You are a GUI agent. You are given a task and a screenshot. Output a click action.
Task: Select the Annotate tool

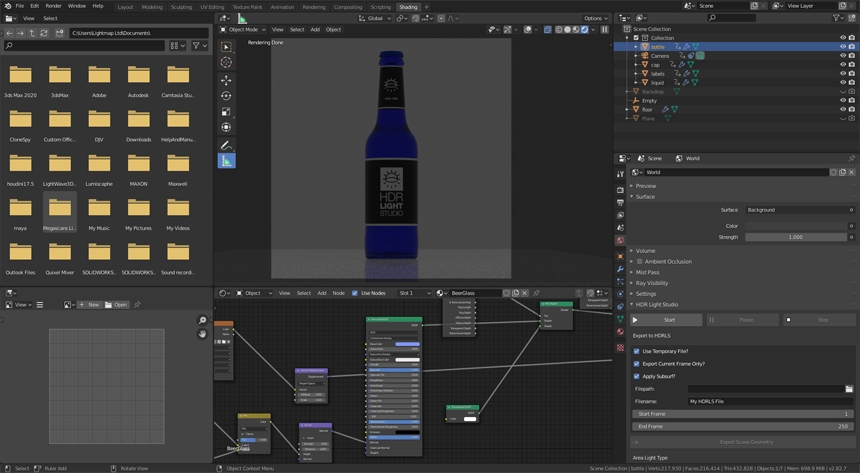pyautogui.click(x=226, y=145)
